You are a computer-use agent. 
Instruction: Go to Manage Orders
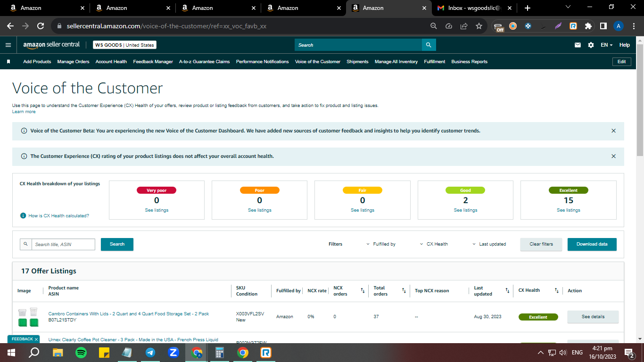[73, 62]
